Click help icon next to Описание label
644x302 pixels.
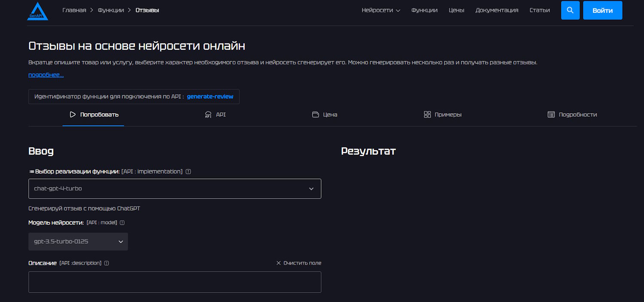pos(106,263)
